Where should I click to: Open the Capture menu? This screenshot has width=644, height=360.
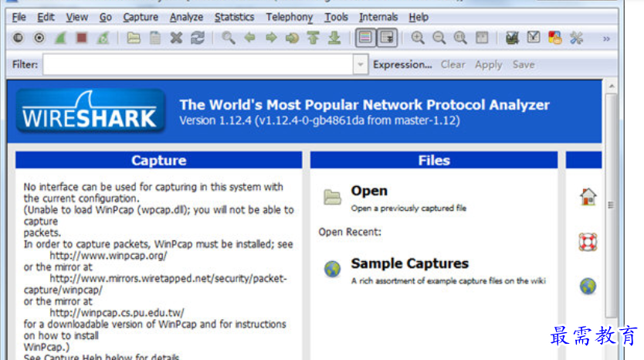coord(141,17)
